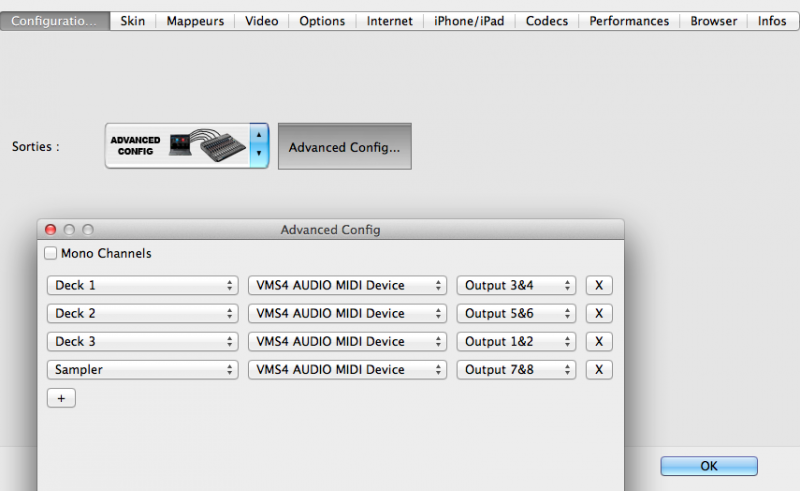Click the Advanced Config mixer image
The width and height of the screenshot is (800, 491).
pyautogui.click(x=177, y=146)
